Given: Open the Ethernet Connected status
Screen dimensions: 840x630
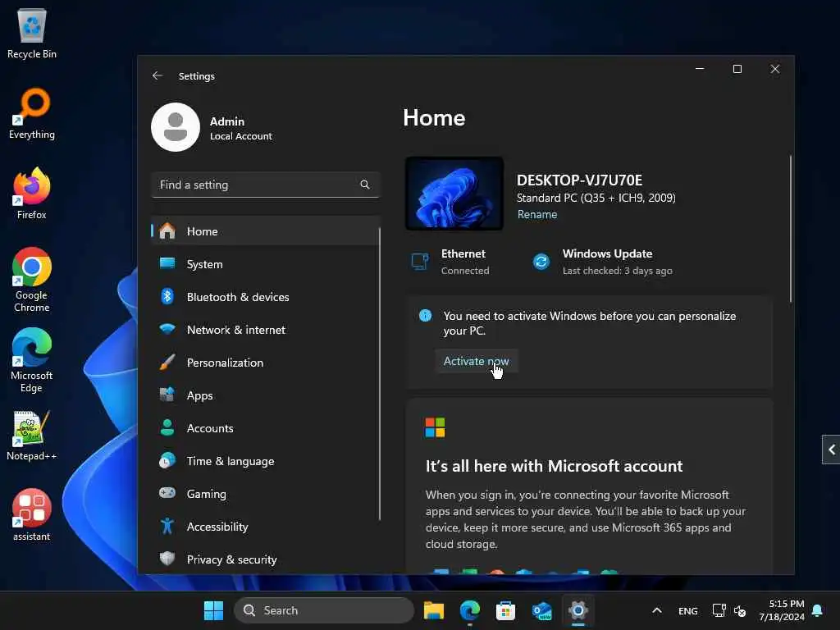Looking at the screenshot, I should click(x=450, y=262).
